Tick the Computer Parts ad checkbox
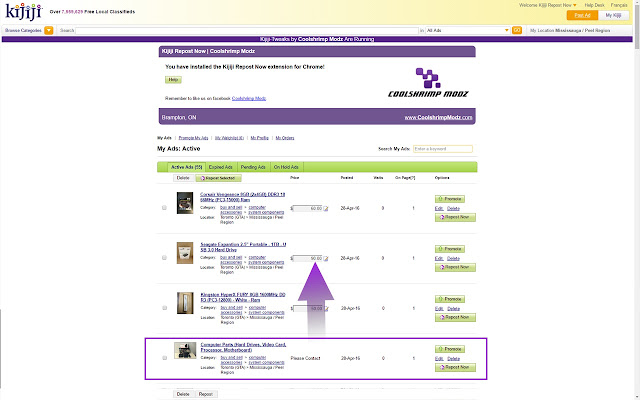Image resolution: width=640 pixels, height=400 pixels. (x=164, y=358)
